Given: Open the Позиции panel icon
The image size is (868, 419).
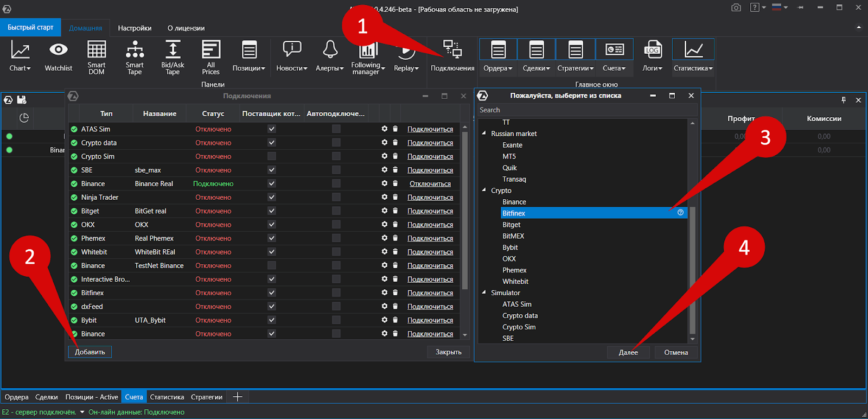Looking at the screenshot, I should [249, 50].
